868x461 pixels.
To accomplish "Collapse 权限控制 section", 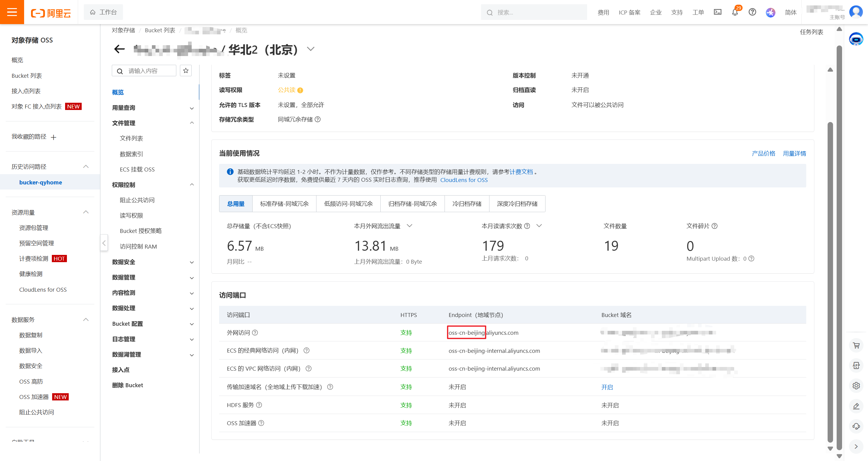I will [x=192, y=185].
